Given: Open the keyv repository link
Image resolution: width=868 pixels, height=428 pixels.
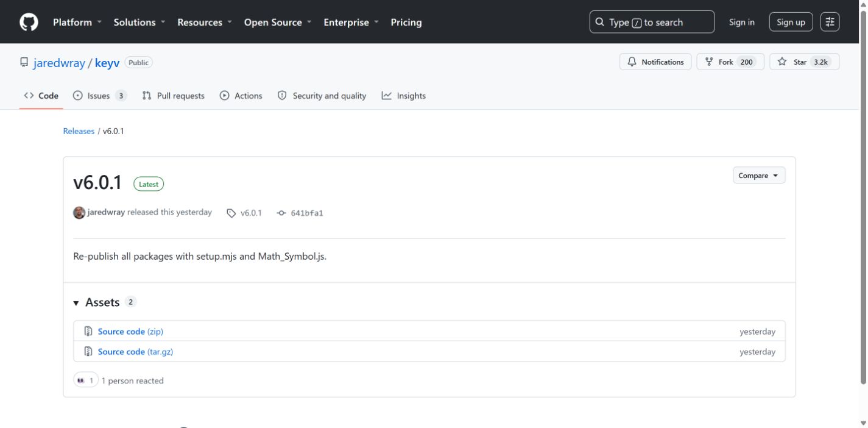Looking at the screenshot, I should click(x=107, y=63).
